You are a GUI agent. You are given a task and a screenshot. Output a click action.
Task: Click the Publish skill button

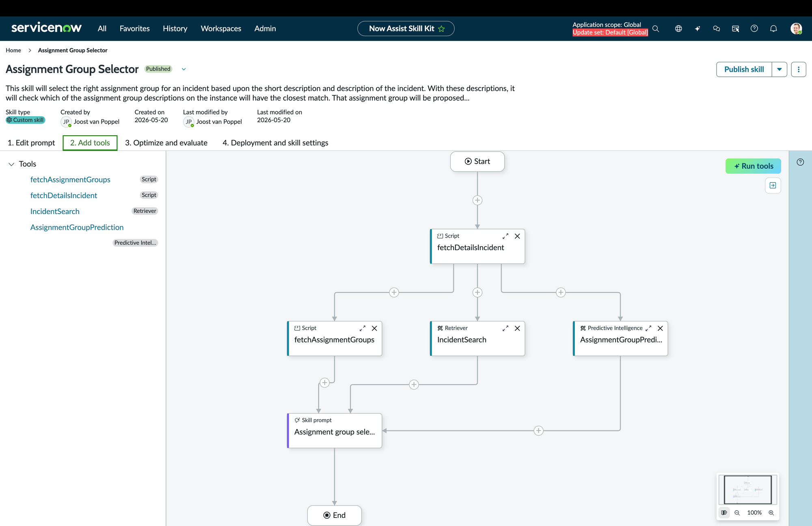(x=744, y=69)
